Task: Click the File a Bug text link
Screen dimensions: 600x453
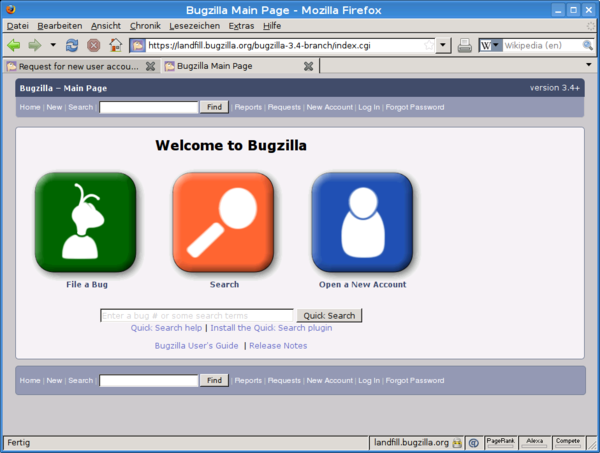Action: pos(87,284)
